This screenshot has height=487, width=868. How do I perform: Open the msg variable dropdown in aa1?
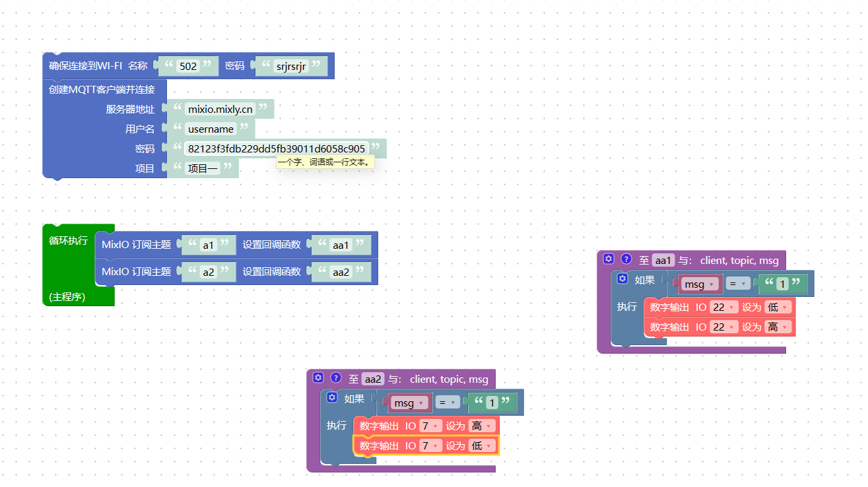click(x=700, y=284)
